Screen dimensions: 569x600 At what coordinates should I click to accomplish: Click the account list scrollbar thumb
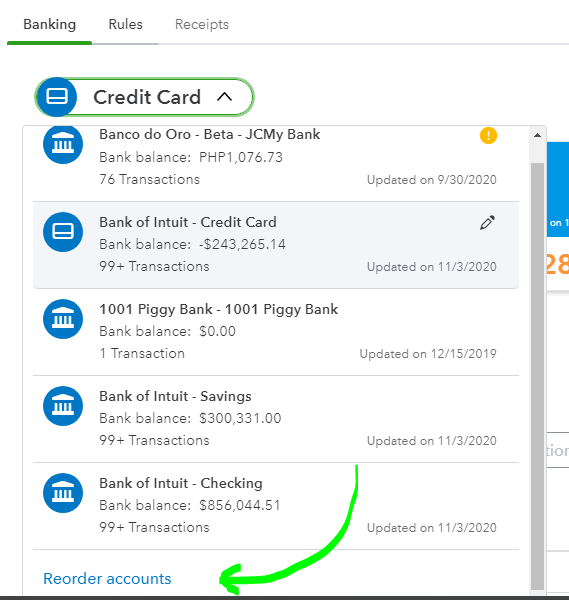click(x=537, y=377)
